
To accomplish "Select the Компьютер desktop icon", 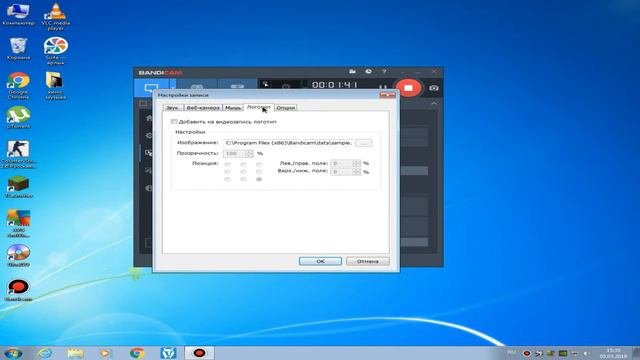I will [18, 14].
